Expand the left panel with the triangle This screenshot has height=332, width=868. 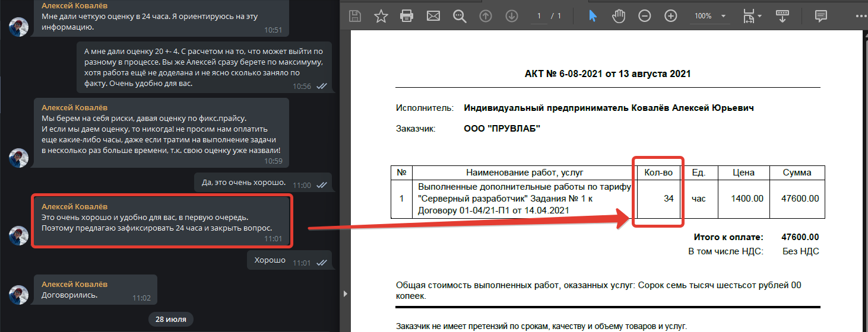[x=345, y=293]
